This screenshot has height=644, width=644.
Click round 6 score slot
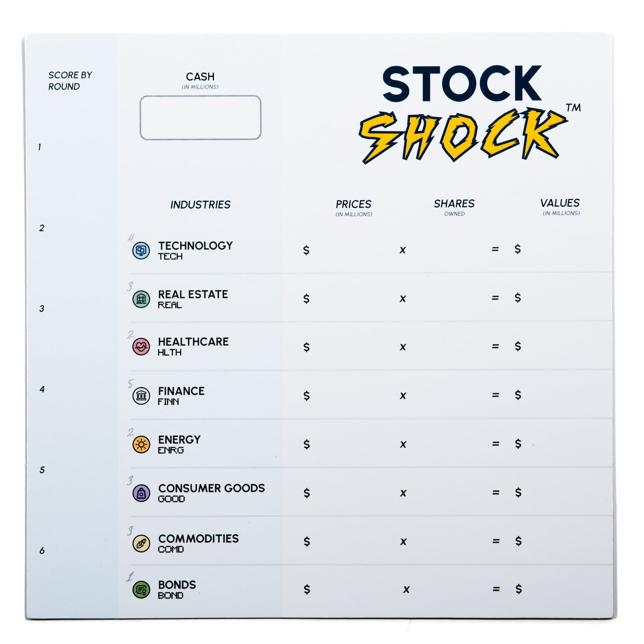[x=42, y=551]
